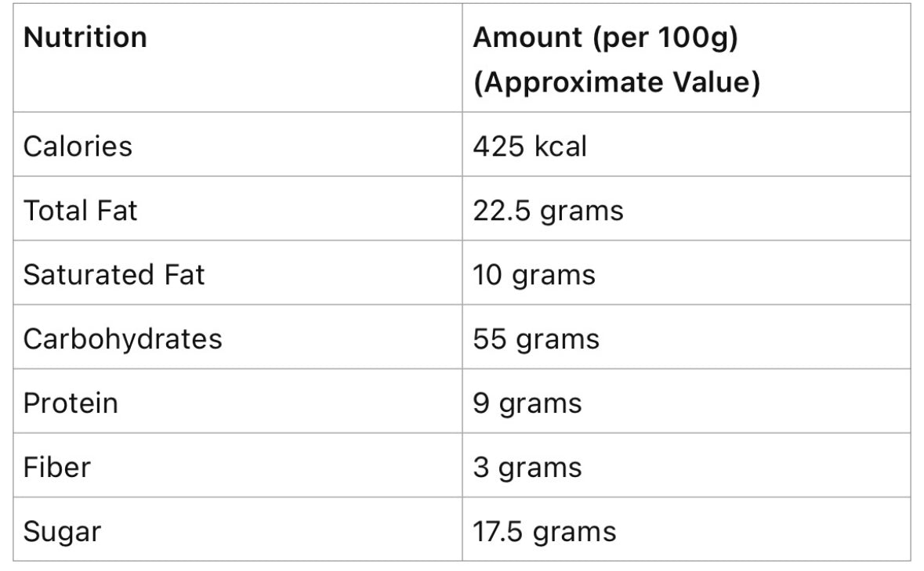Select the Total Fat label
Viewport: 924px width, 571px height.
click(80, 211)
